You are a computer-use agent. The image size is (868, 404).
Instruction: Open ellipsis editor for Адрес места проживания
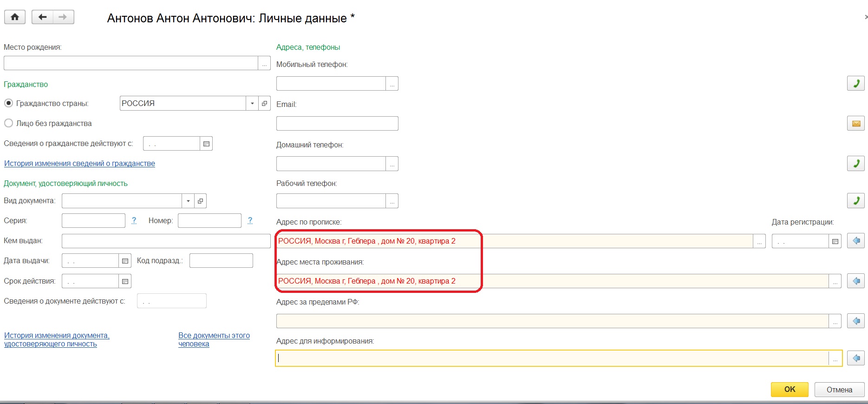pos(835,281)
